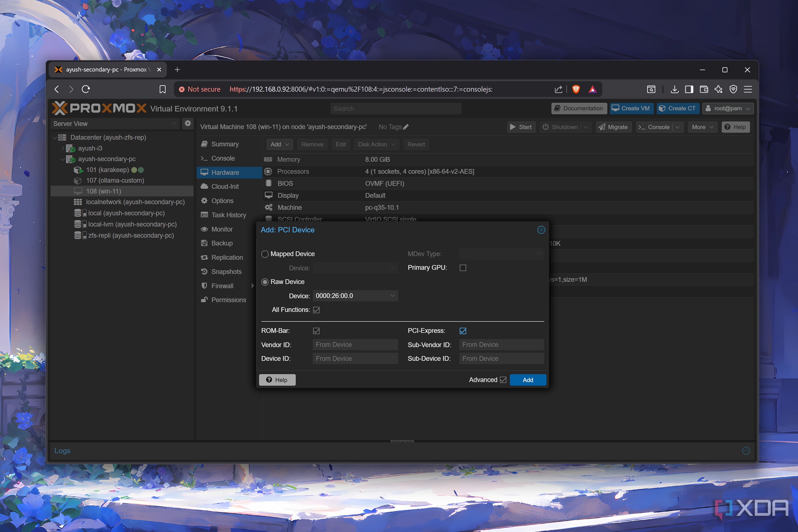Toggle the All Functions checkbox
The width and height of the screenshot is (798, 532).
[316, 310]
